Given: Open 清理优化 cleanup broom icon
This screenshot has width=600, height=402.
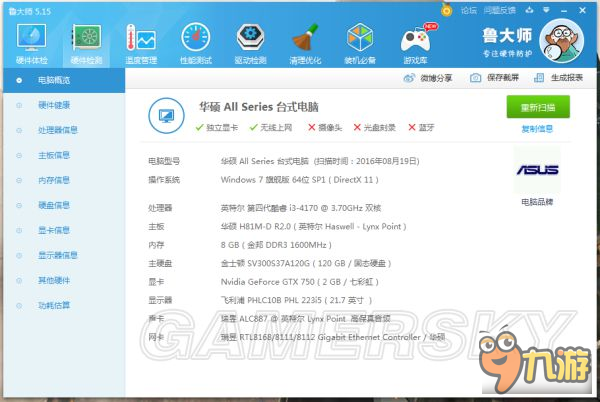Looking at the screenshot, I should 305,43.
